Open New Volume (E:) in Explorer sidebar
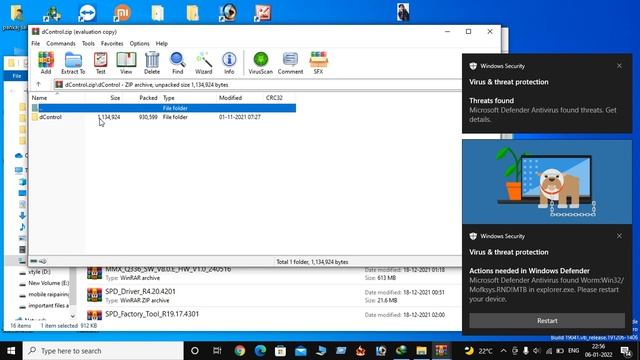This screenshot has width=640, height=360. pos(49,283)
